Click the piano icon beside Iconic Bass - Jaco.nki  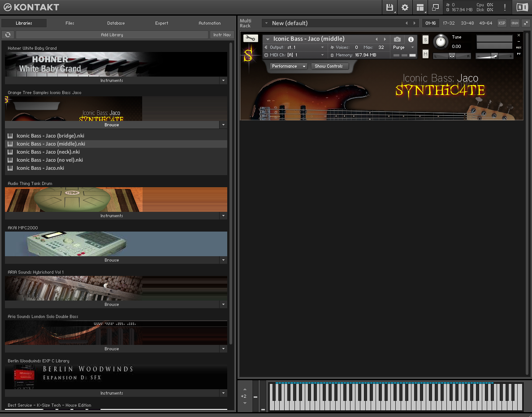[x=10, y=168]
